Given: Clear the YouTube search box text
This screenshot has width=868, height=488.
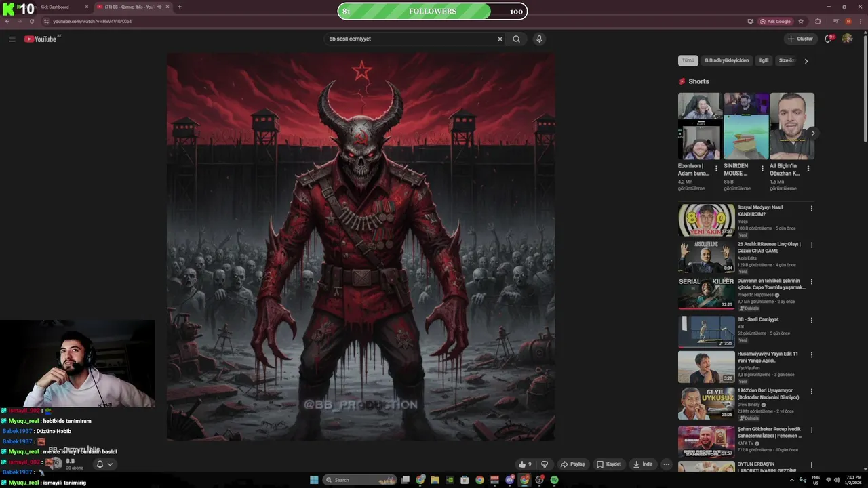Looking at the screenshot, I should [x=500, y=39].
